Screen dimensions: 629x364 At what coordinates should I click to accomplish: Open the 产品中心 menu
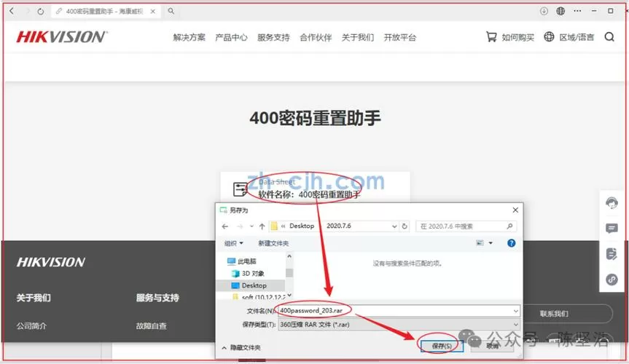(231, 38)
